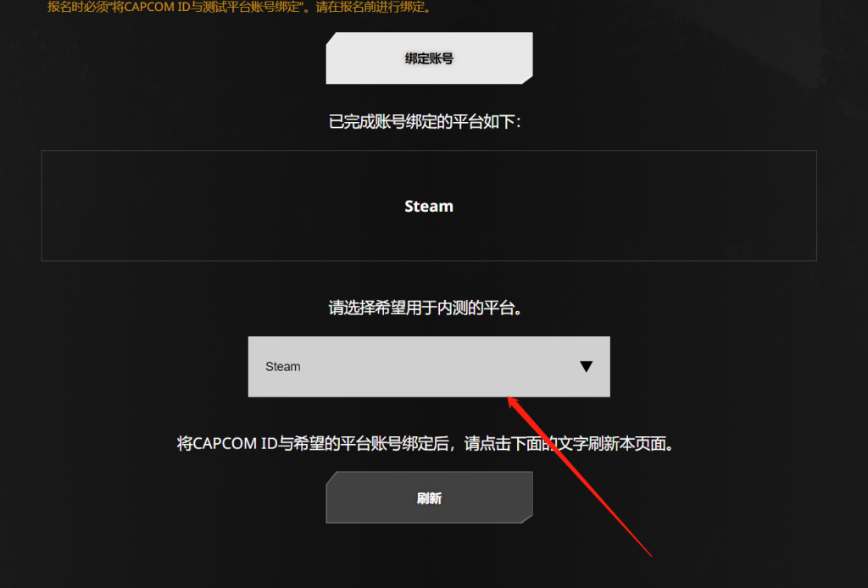Click the 将CAPCOM ID与希望的平台账号绑定后 instruction

coord(312,444)
